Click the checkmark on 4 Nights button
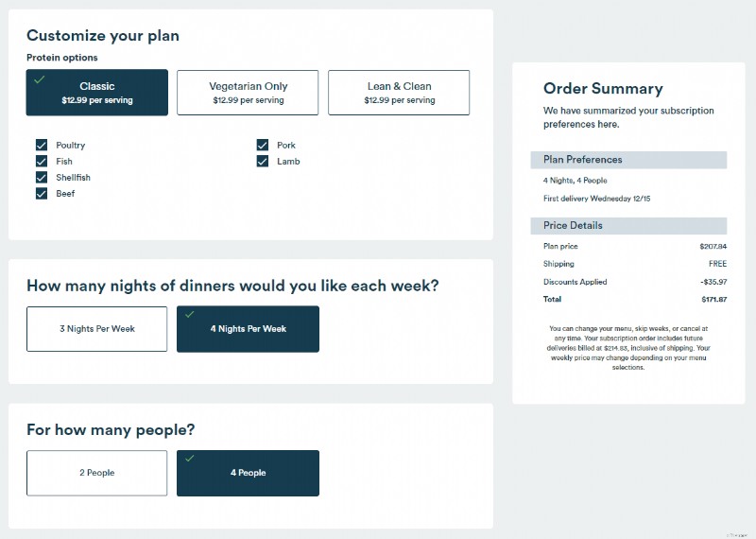This screenshot has height=539, width=756. (190, 314)
